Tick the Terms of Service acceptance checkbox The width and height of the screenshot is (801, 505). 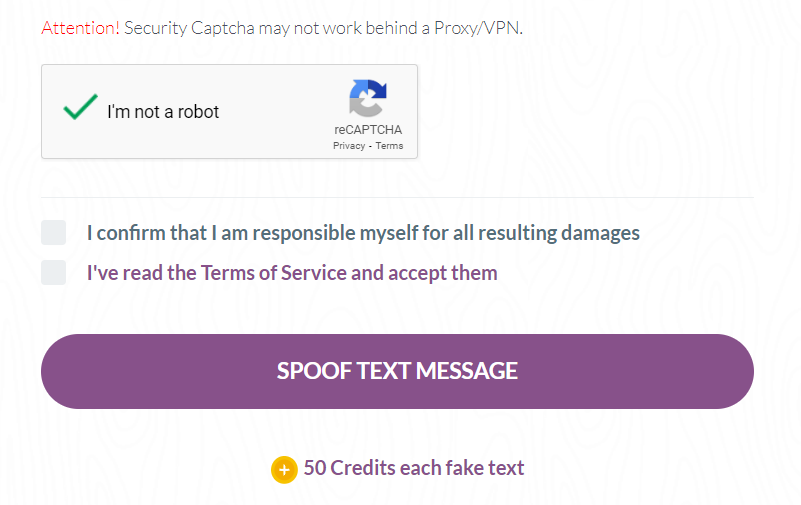pyautogui.click(x=54, y=273)
